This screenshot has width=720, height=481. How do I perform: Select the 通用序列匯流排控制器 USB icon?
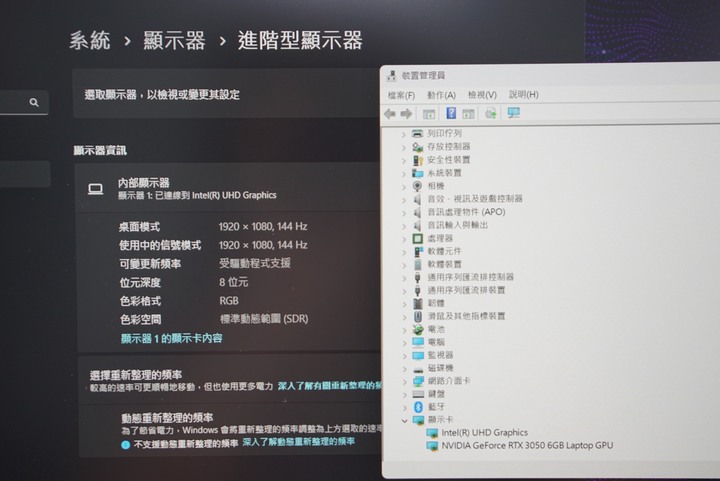(x=417, y=277)
